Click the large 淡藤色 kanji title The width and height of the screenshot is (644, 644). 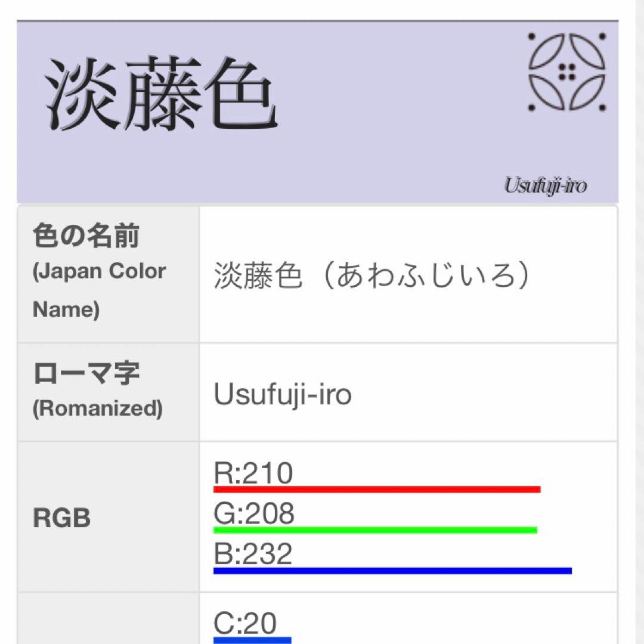(162, 95)
